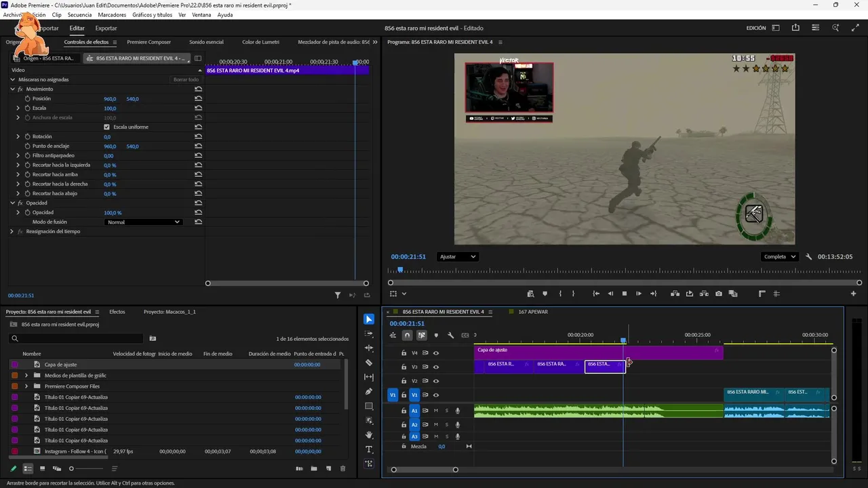
Task: Open the Gráficos y títulos menu
Action: 152,15
